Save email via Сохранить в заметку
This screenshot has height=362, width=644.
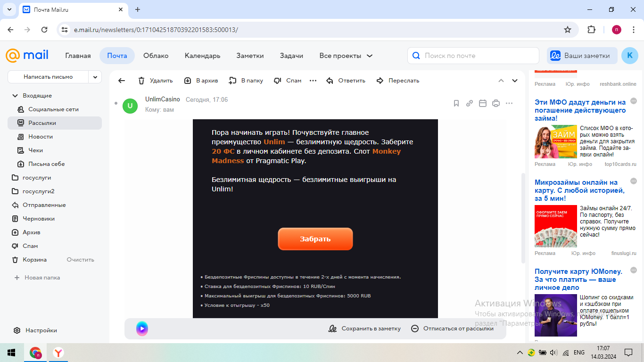364,329
